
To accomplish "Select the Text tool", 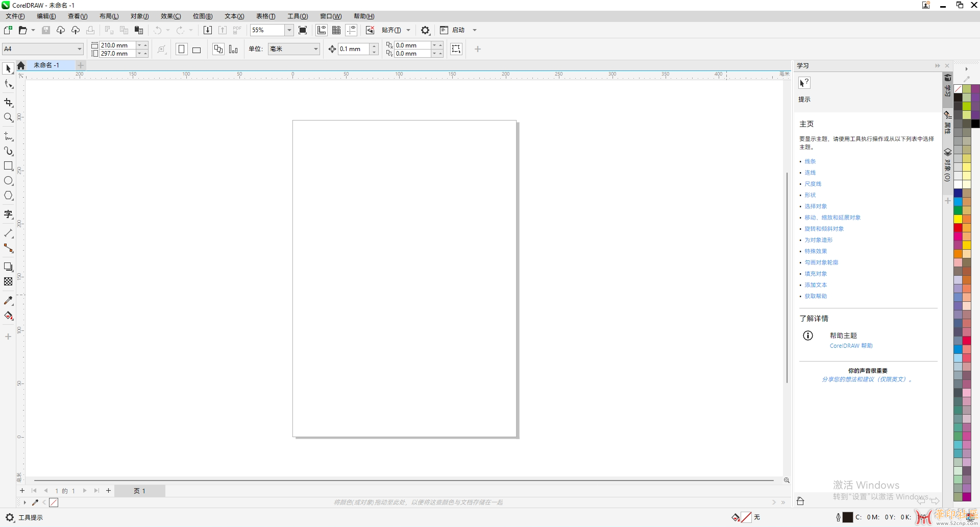I will tap(8, 214).
